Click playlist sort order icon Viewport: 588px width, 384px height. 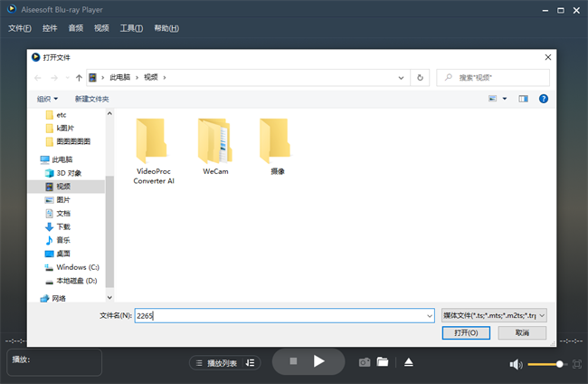(x=250, y=362)
